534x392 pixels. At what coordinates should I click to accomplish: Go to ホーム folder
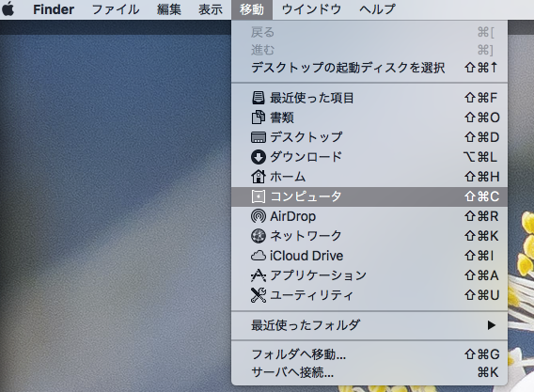[369, 177]
